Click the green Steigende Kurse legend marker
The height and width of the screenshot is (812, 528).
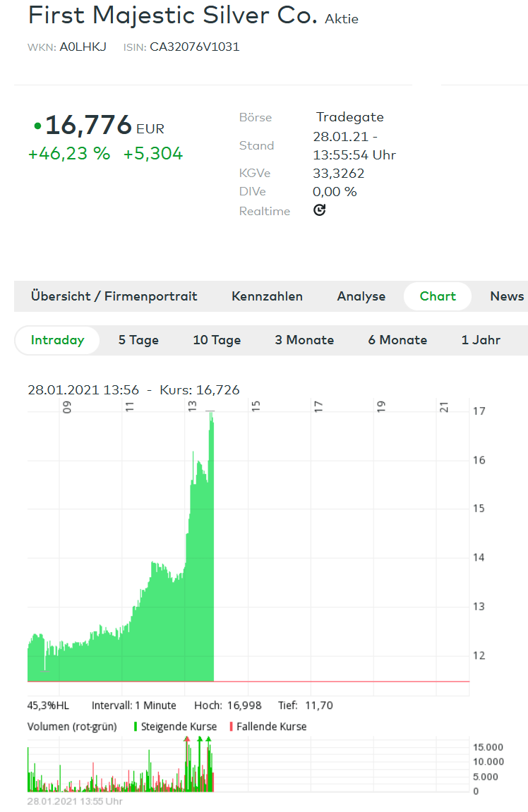pyautogui.click(x=135, y=727)
